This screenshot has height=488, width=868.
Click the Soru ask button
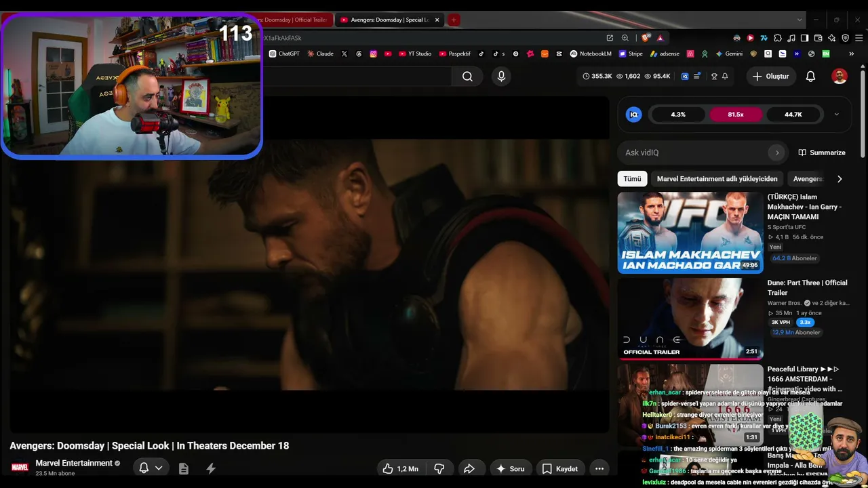click(510, 468)
